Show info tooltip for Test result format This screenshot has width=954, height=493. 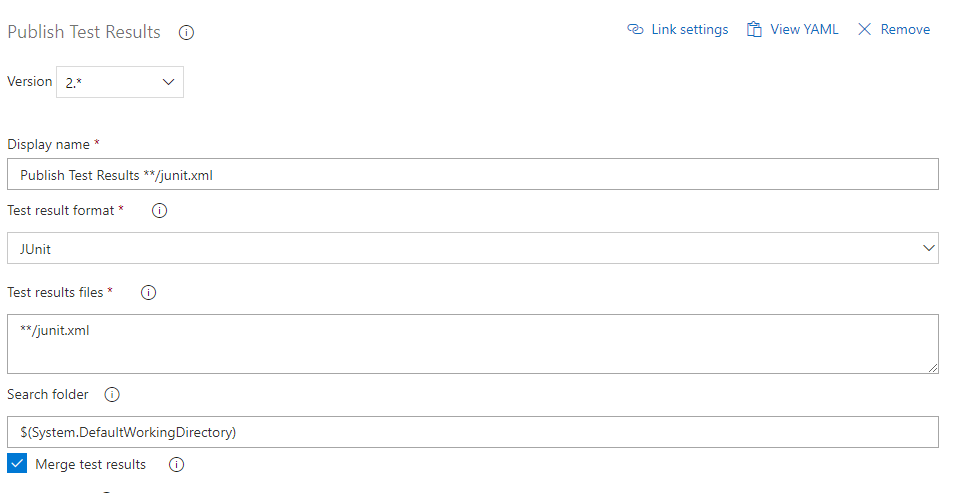(159, 211)
